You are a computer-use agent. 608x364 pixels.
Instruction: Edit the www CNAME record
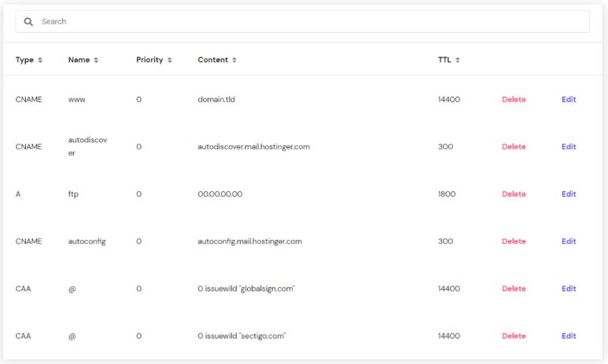[x=569, y=100]
